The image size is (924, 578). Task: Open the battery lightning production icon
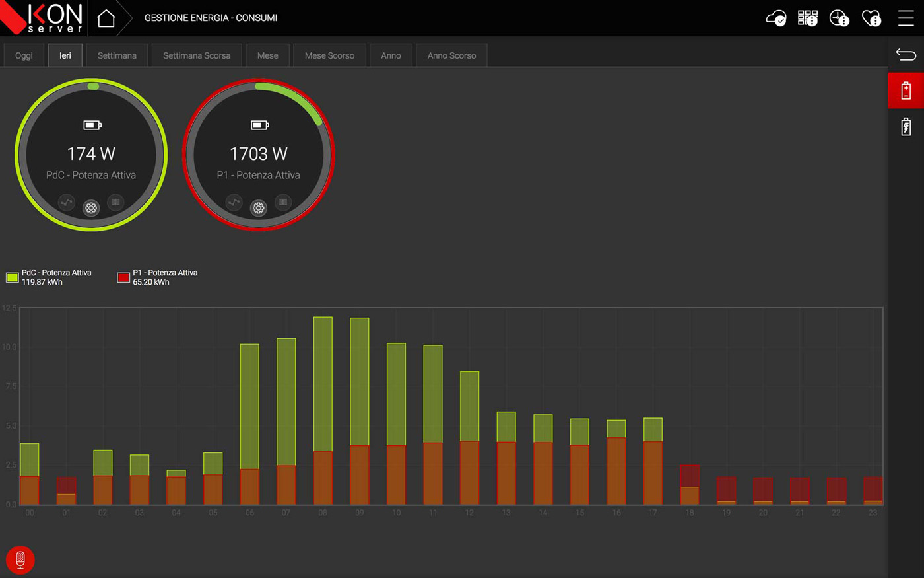click(x=906, y=126)
